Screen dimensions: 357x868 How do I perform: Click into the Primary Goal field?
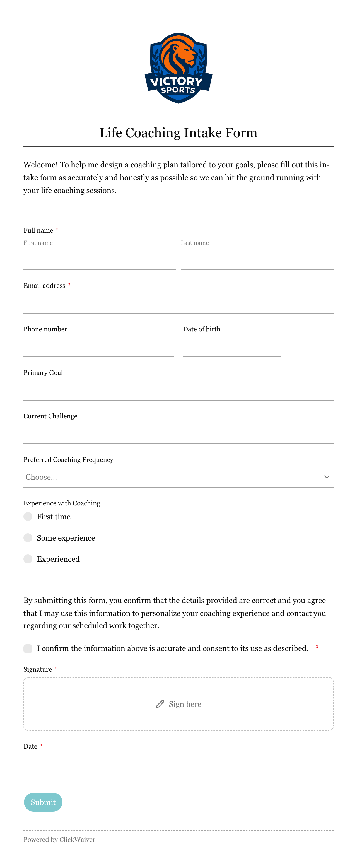(x=178, y=390)
